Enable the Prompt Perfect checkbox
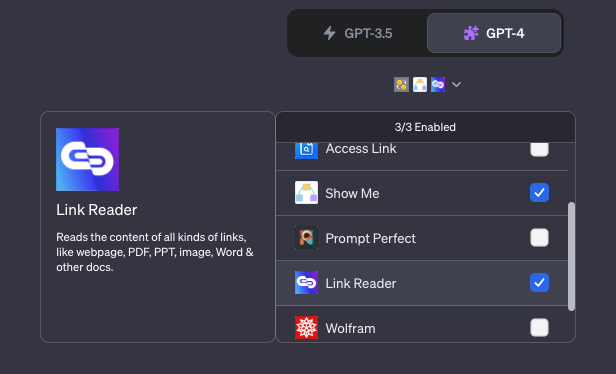Viewport: 616px width, 374px height. point(539,238)
